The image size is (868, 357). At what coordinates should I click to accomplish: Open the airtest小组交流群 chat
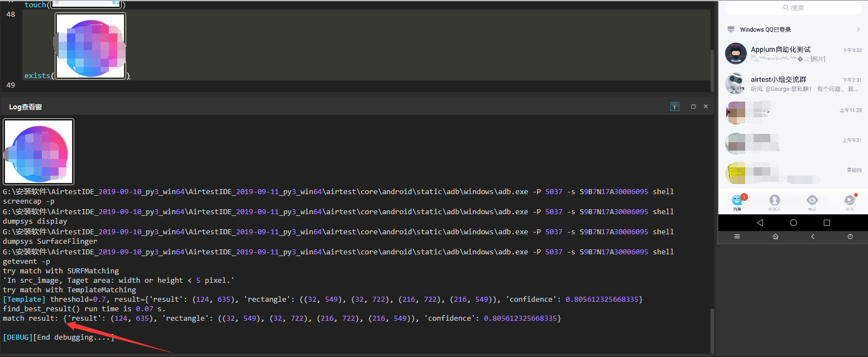point(793,84)
